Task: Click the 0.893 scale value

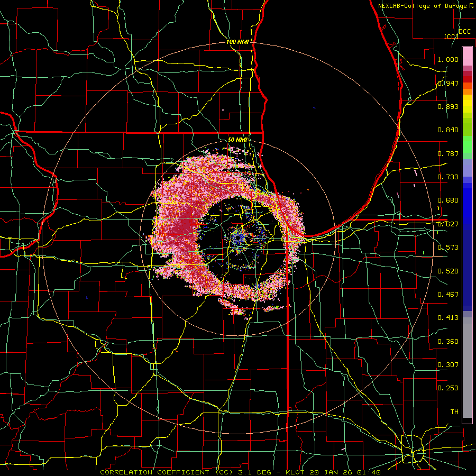Action: point(448,106)
